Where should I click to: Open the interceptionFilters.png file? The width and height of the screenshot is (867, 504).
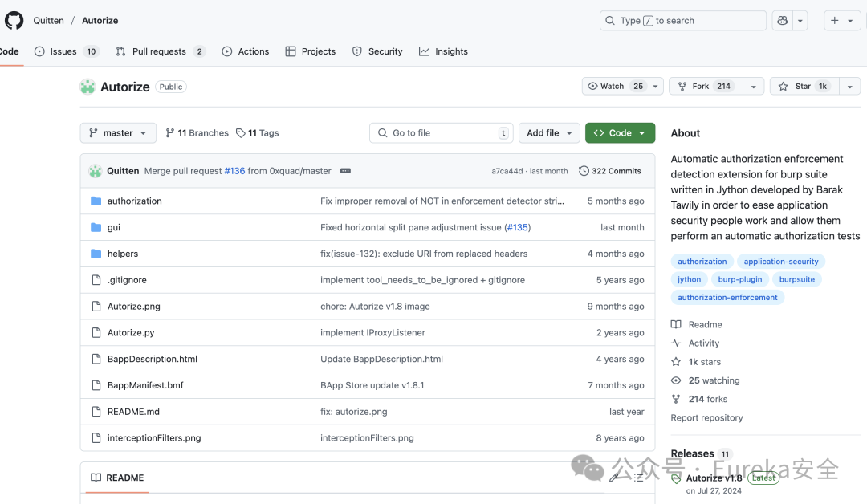tap(154, 437)
